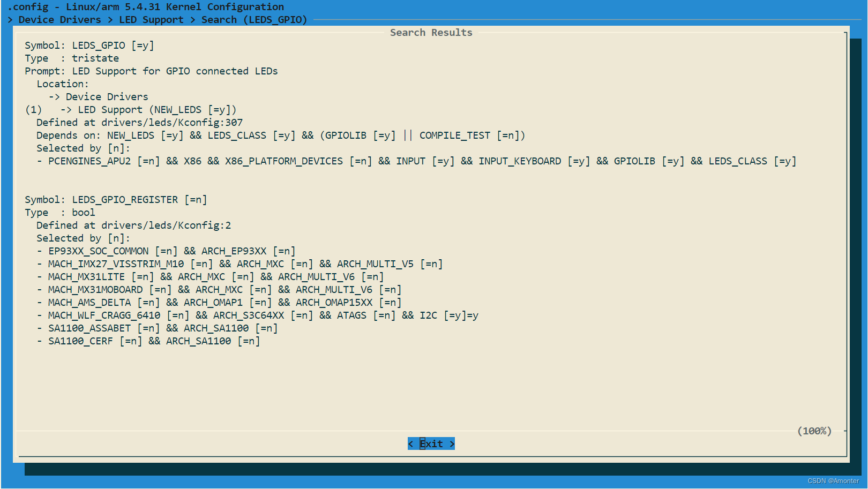Open Search (LEDS_GPIO) breadcrumb entry
This screenshot has height=489, width=868.
click(254, 20)
